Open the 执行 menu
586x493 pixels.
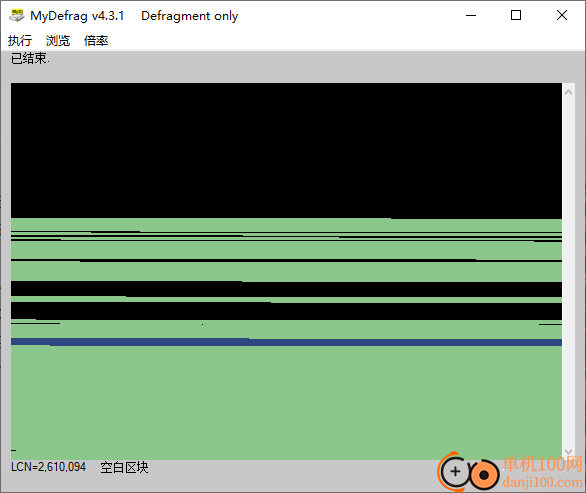pos(20,40)
